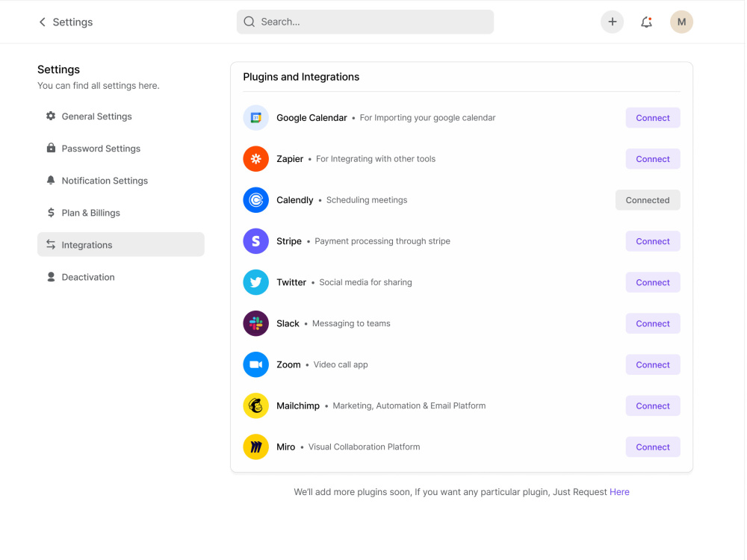Open notifications bell icon

646,22
